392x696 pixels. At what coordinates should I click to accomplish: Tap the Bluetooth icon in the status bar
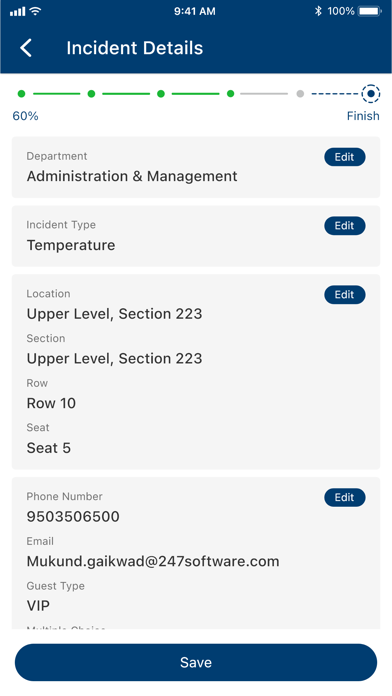pos(318,11)
